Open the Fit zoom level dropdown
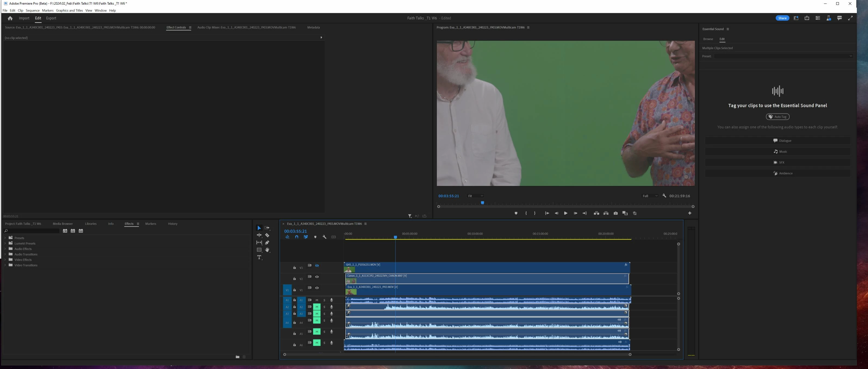Screen dimensions: 868x369 coord(475,196)
